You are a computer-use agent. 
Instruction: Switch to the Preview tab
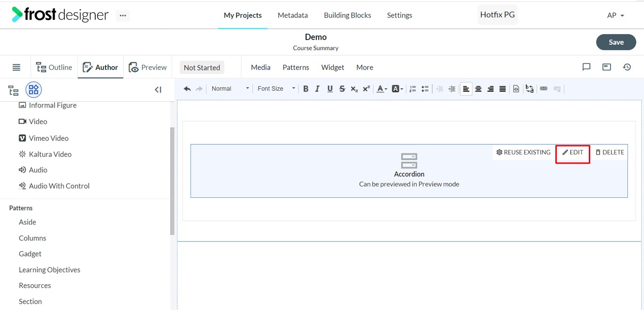click(x=148, y=67)
